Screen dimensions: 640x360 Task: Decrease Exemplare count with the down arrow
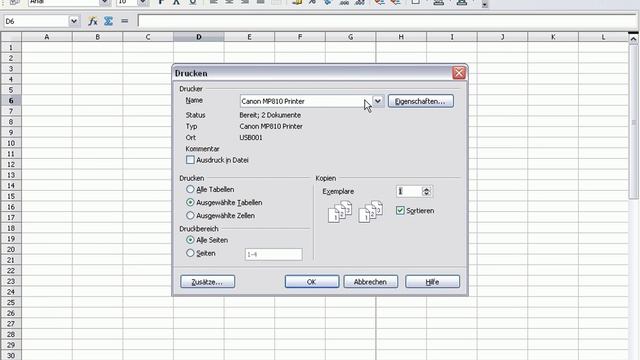point(427,194)
